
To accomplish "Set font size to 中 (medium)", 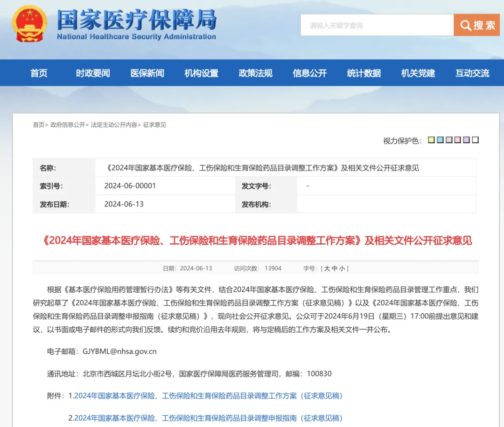I will point(334,269).
